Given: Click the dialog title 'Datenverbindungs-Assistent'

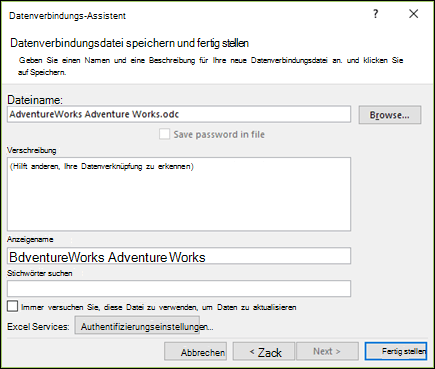Looking at the screenshot, I should pos(67,16).
